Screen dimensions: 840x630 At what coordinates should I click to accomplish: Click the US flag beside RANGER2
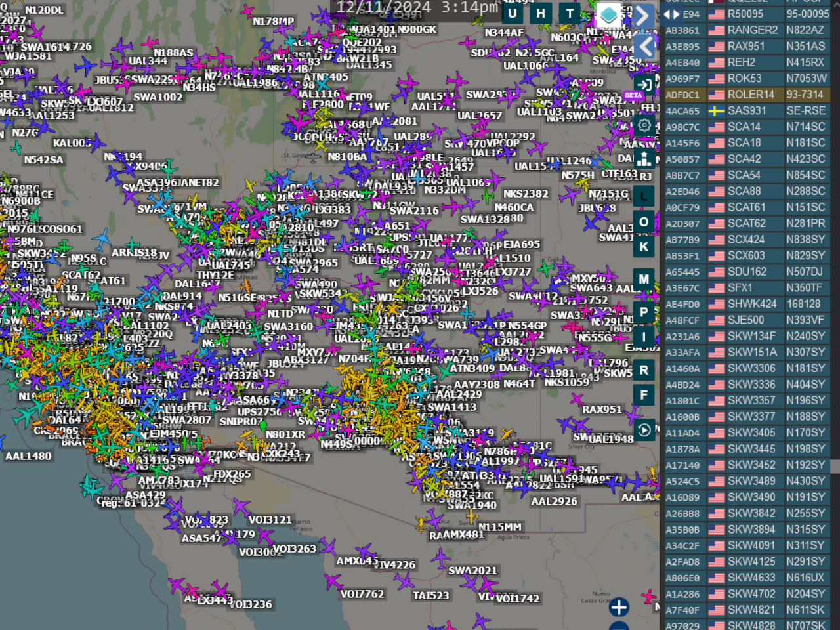717,30
